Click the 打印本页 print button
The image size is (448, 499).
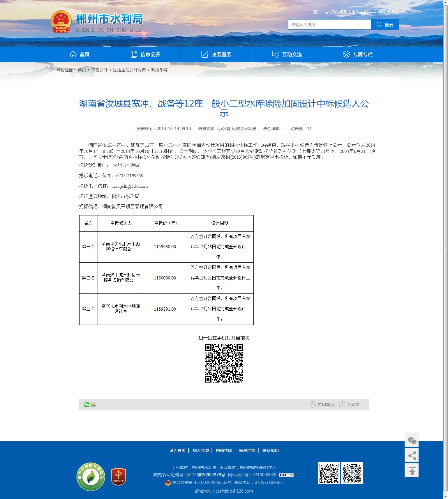coord(322,405)
